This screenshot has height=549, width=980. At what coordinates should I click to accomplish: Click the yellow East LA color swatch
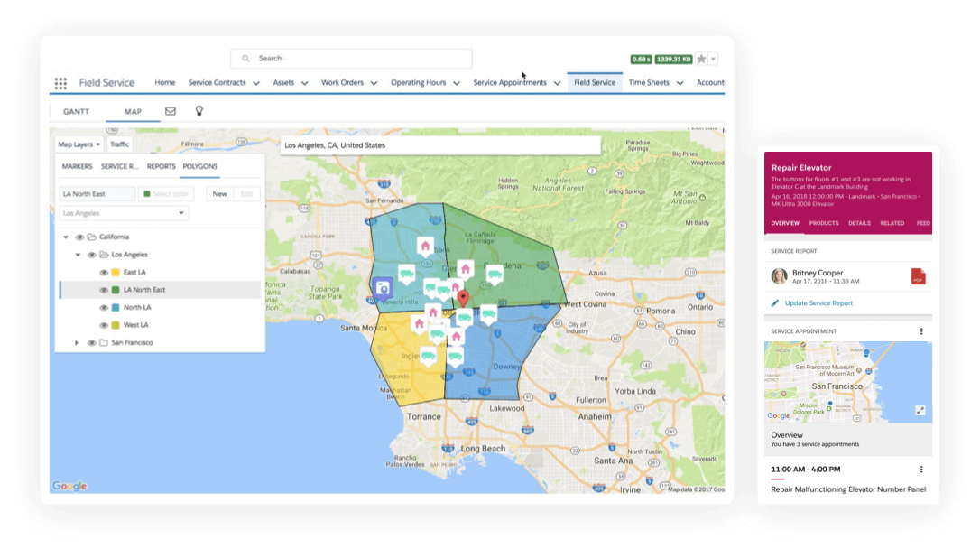tap(116, 273)
